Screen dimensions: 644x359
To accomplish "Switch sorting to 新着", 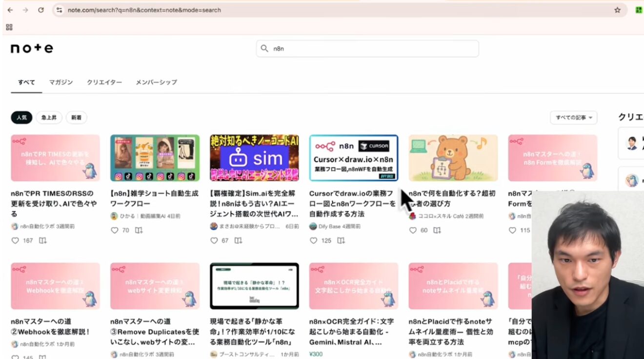I will pos(76,118).
